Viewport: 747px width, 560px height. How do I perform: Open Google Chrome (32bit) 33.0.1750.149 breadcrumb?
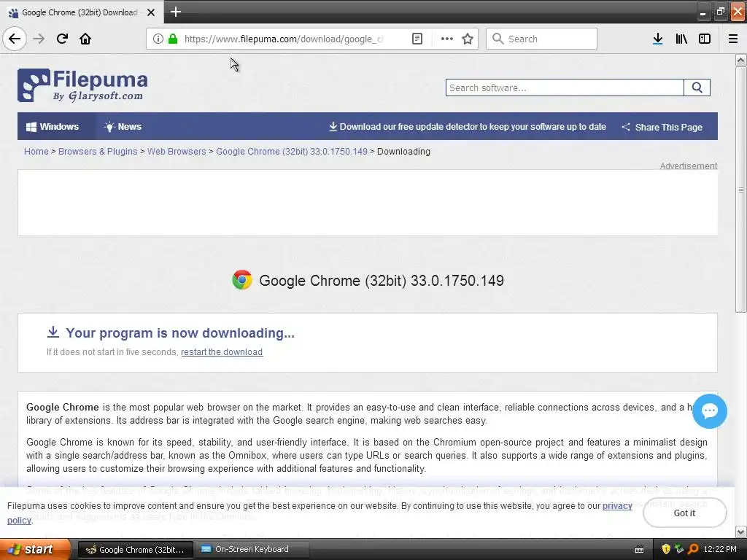tap(292, 152)
